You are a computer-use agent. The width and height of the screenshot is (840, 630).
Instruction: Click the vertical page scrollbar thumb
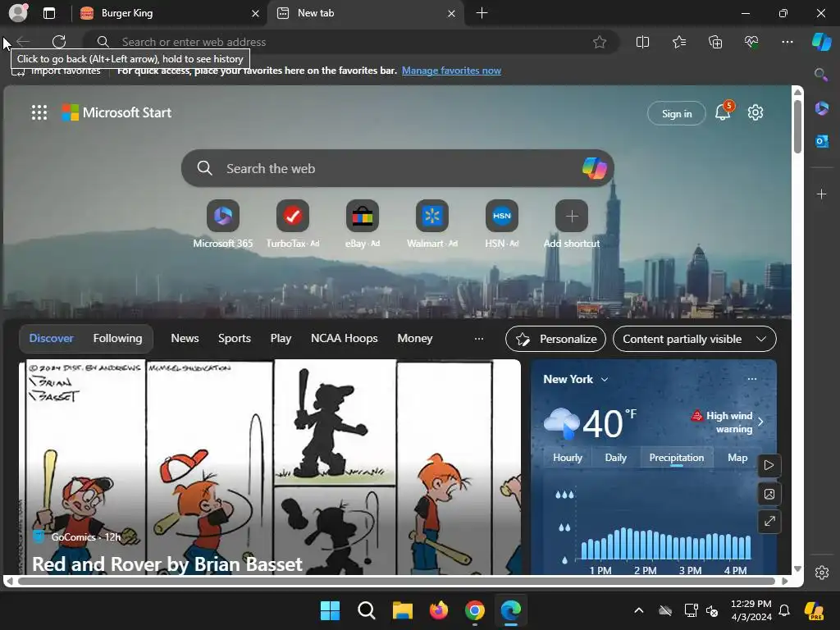point(797,126)
